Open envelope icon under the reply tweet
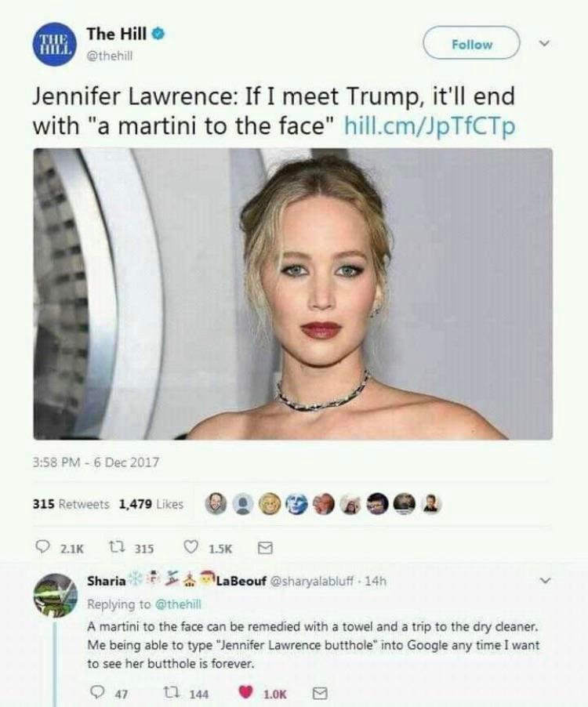This screenshot has width=588, height=707. click(x=320, y=693)
